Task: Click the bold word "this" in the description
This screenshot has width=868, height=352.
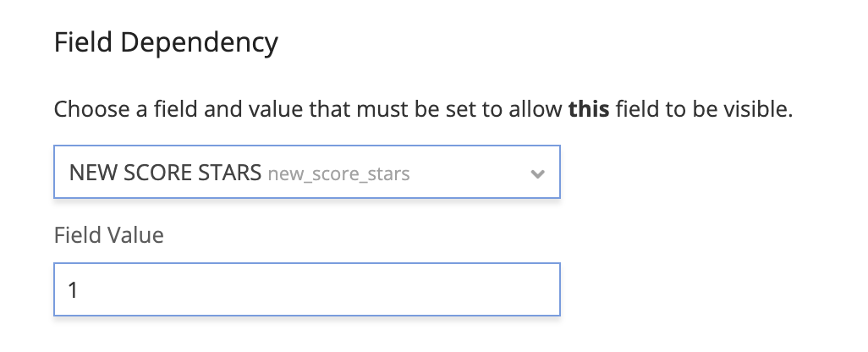Action: (x=589, y=110)
